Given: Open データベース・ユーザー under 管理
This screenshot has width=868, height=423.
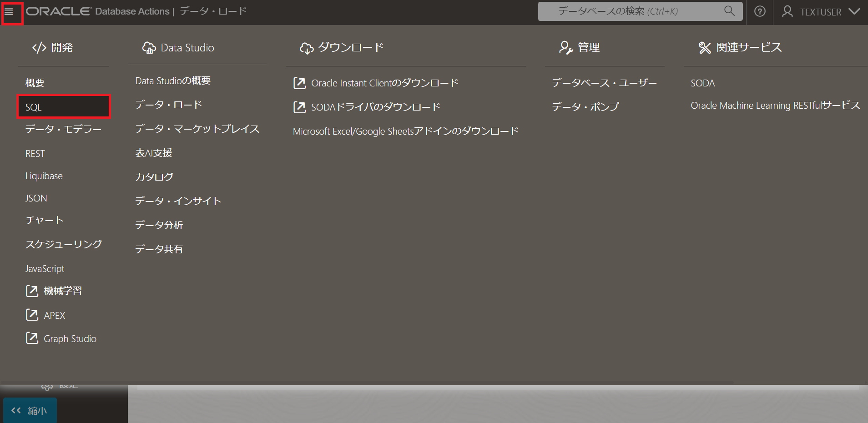Looking at the screenshot, I should [604, 83].
